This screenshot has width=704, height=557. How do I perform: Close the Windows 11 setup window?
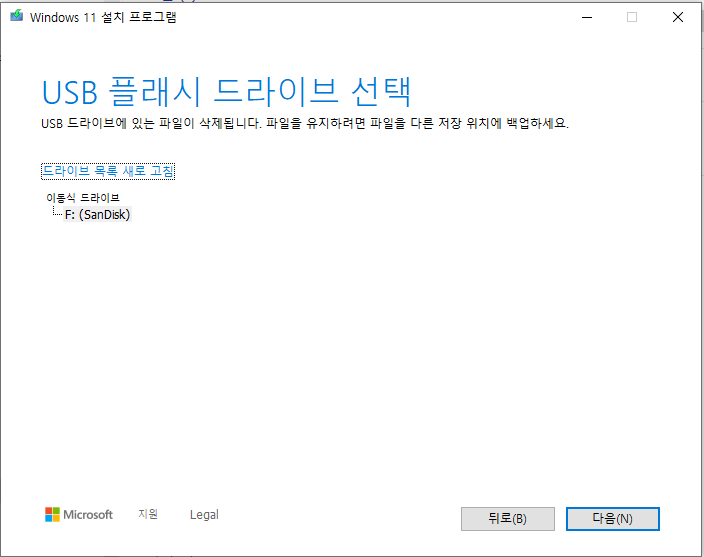pyautogui.click(x=678, y=18)
